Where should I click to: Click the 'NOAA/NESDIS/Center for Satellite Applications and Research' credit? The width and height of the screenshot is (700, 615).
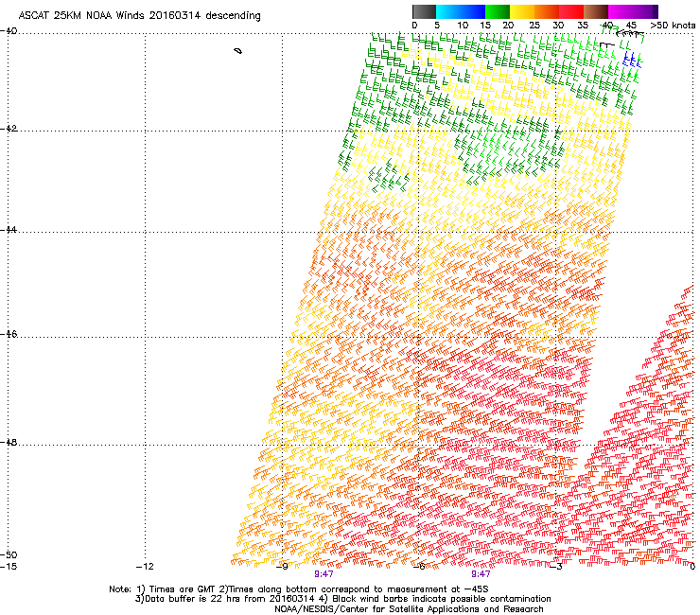click(x=409, y=609)
